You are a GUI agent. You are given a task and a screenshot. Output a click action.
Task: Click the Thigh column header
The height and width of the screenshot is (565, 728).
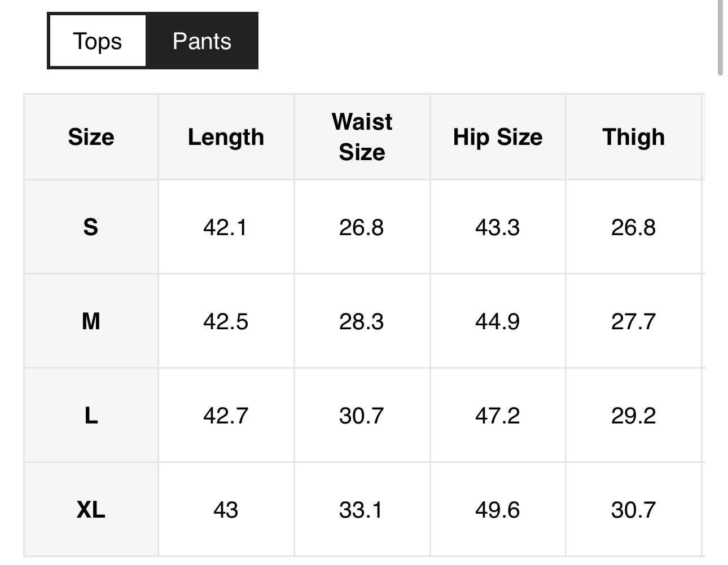[x=633, y=137]
